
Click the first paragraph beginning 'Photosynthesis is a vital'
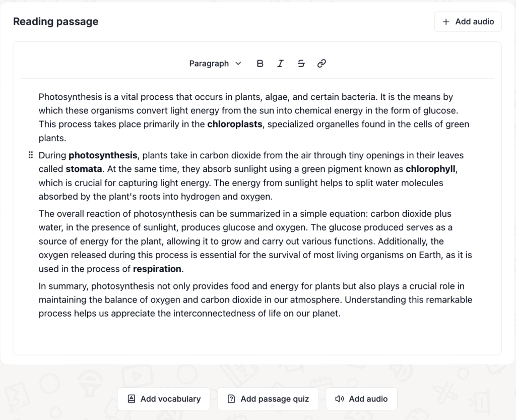tap(254, 117)
